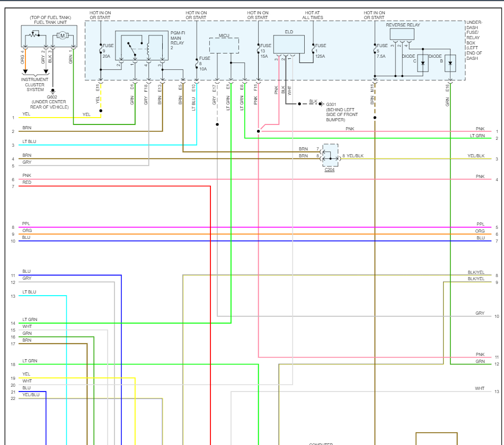Click the ELD component box
The image size is (504, 445).
pos(289,44)
